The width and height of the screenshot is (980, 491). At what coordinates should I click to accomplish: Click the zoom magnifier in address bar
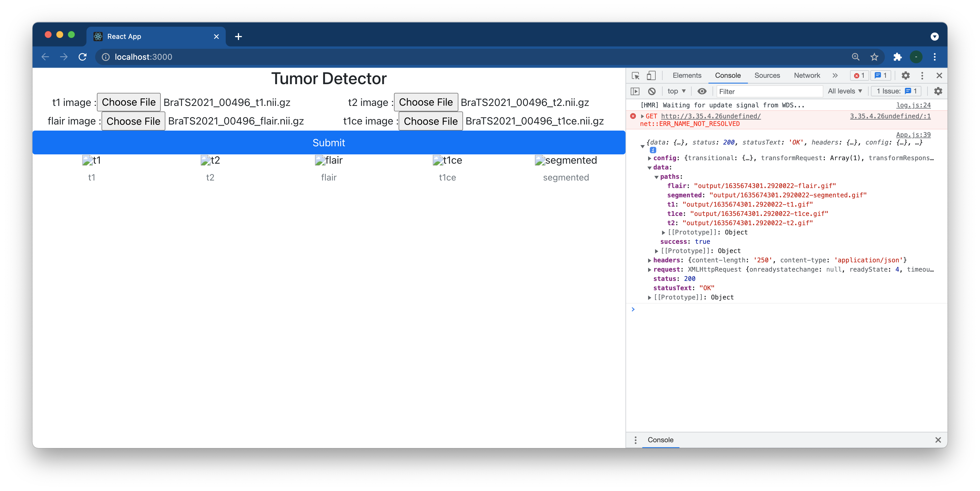[856, 57]
